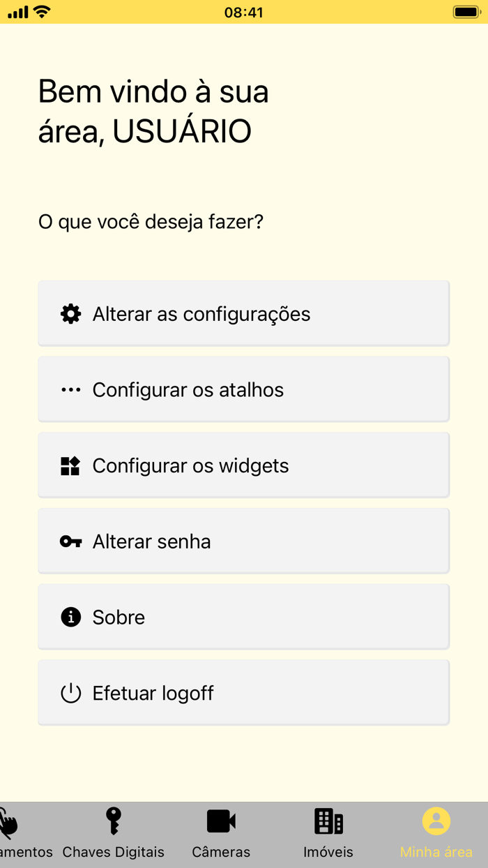
Task: Choose Alterar senha option
Action: 243,541
